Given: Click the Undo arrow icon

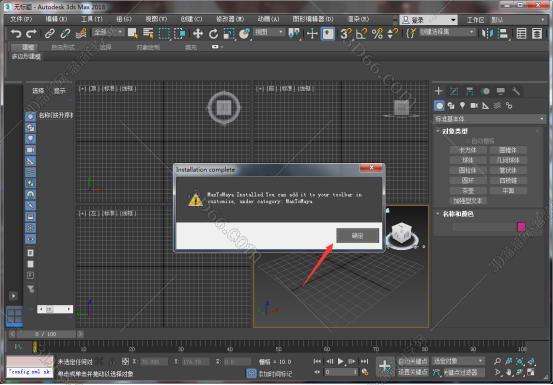Looking at the screenshot, I should (x=16, y=33).
